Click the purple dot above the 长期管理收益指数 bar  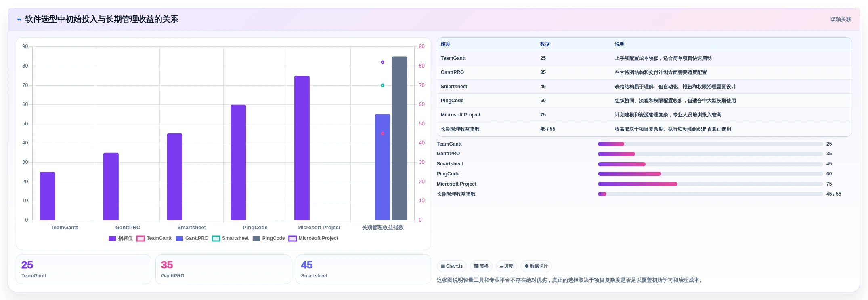(x=383, y=62)
